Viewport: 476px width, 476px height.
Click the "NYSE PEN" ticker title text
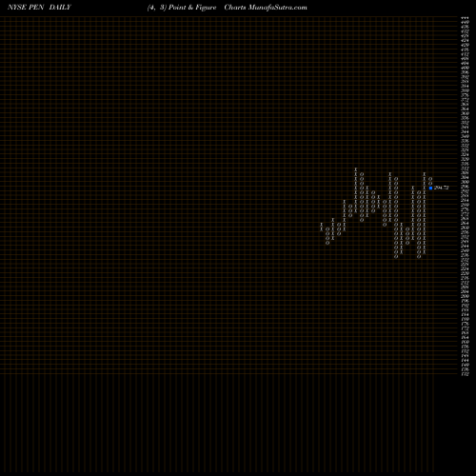coord(26,8)
